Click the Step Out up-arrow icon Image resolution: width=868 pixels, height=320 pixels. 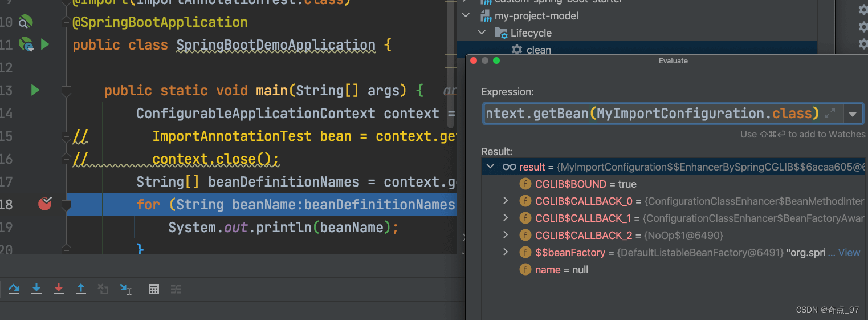pyautogui.click(x=81, y=289)
